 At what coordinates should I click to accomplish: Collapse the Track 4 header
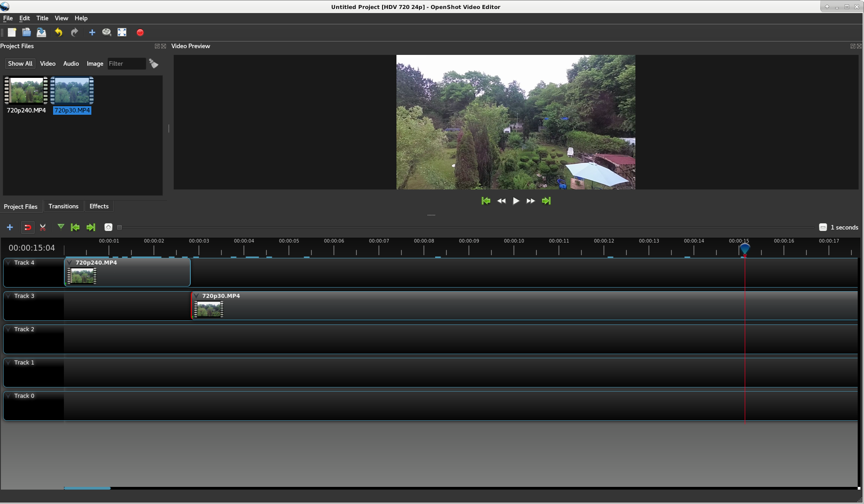(x=8, y=262)
